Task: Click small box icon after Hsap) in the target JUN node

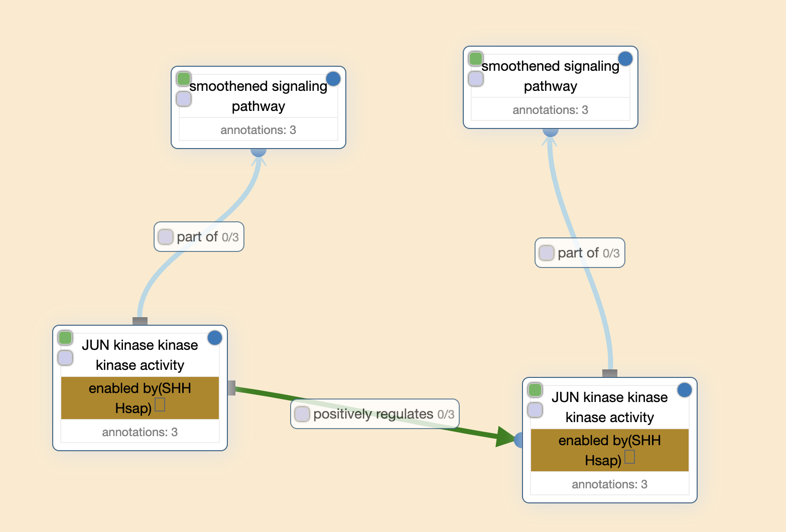Action: (629, 457)
